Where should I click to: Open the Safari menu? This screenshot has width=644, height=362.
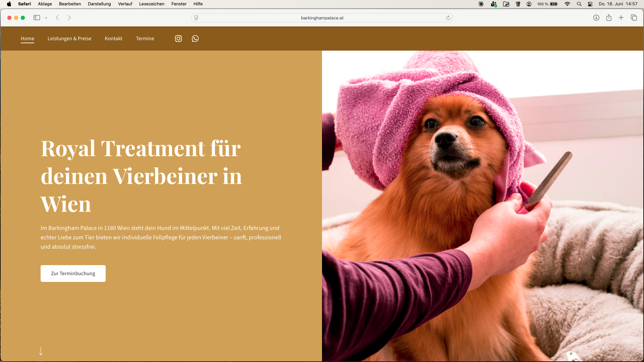click(x=24, y=4)
